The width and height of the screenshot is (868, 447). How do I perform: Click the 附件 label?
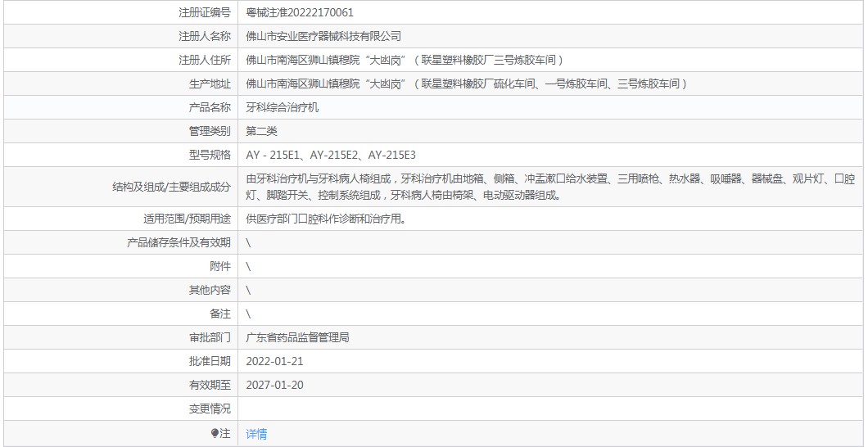[220, 266]
